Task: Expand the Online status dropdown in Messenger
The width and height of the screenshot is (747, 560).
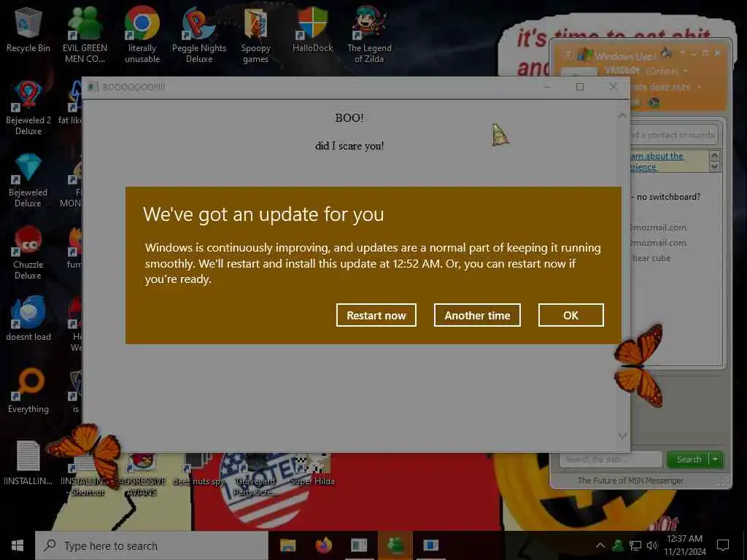Action: coord(686,71)
